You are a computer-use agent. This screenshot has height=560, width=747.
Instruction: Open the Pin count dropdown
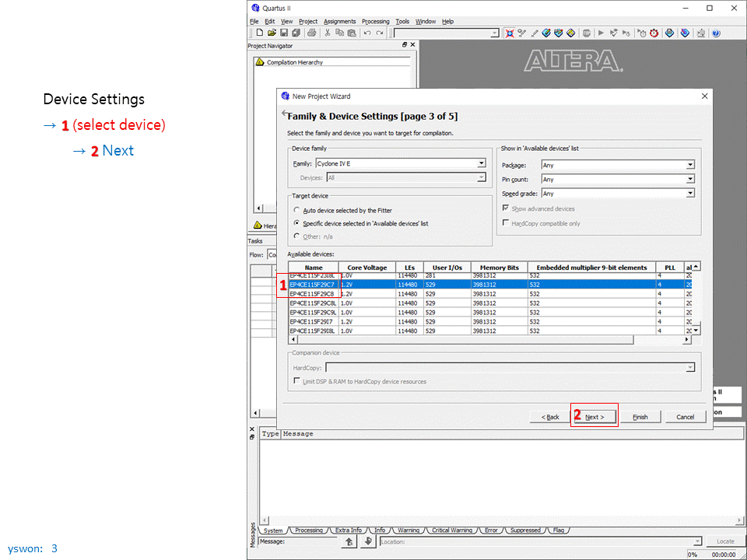click(618, 180)
